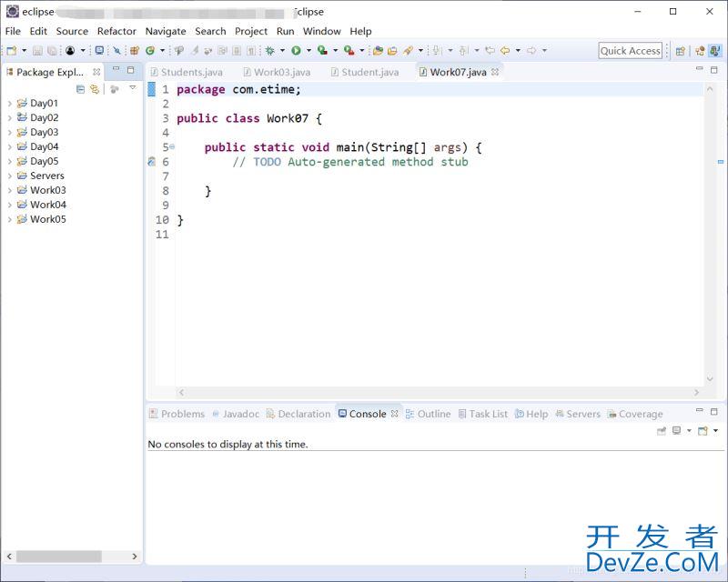
Task: Click the Package Explorer horizontal scrollbar
Action: [59, 556]
